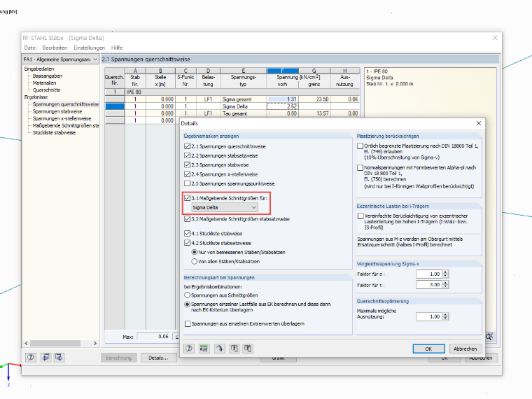Enable Örtlich begrenzte Plastizierung checkbox
This screenshot has height=399, width=532.
(360, 146)
